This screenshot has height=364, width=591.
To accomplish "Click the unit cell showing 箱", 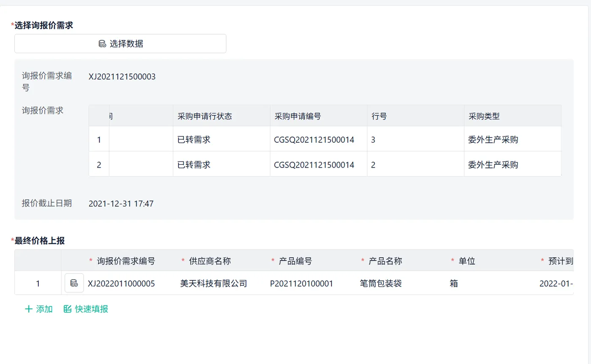I will [x=454, y=283].
